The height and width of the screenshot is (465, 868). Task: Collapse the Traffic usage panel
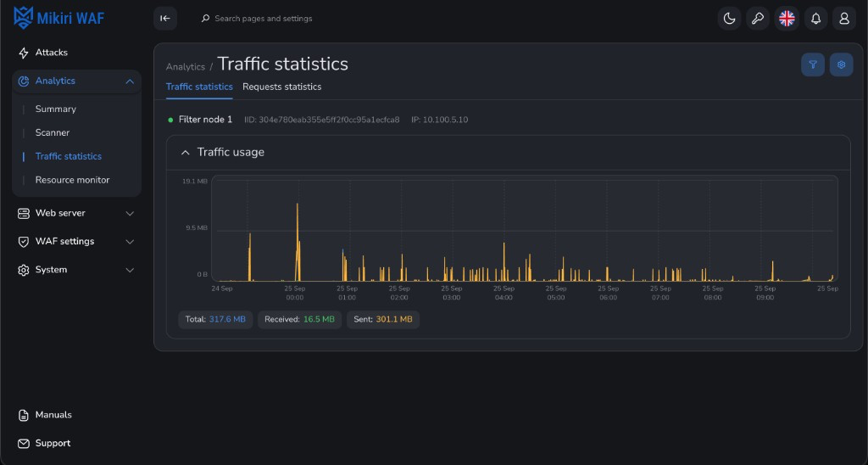186,153
